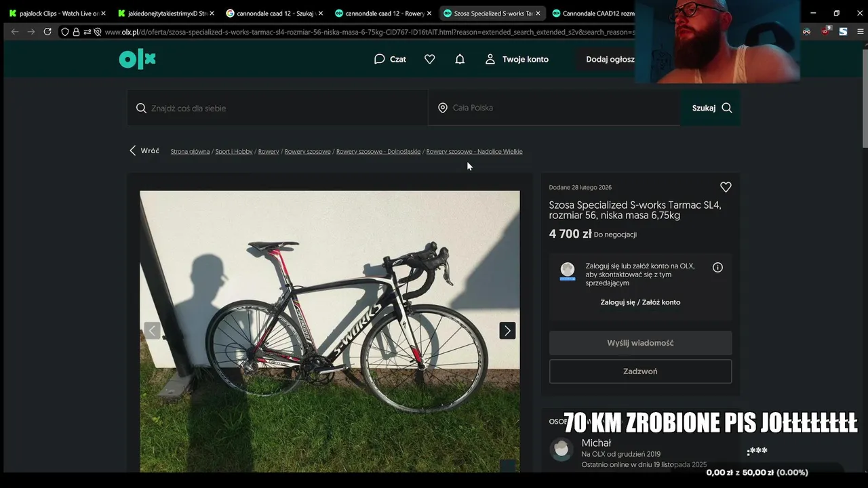
Task: Close the Szosa Specialized S-works tab
Action: coord(538,13)
